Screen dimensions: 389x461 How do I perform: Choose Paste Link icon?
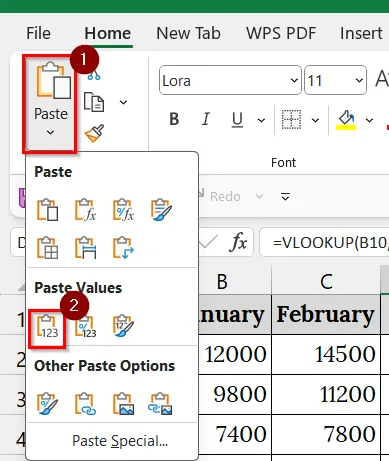pos(85,404)
